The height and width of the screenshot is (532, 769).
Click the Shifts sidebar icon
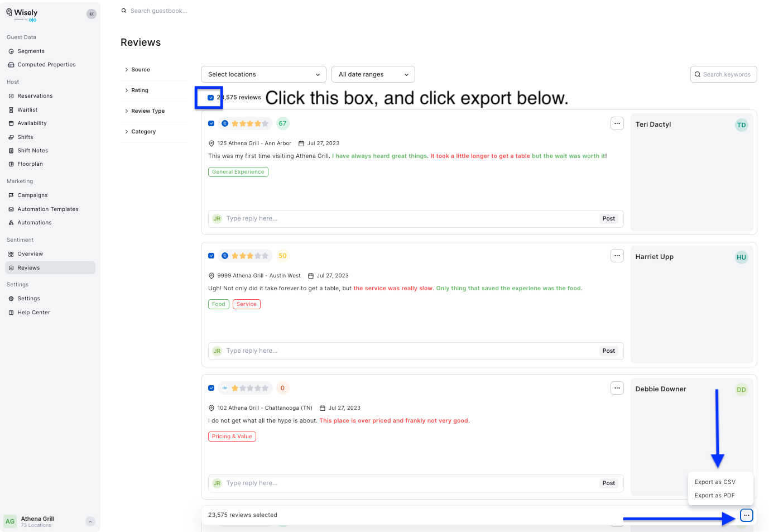pyautogui.click(x=11, y=137)
